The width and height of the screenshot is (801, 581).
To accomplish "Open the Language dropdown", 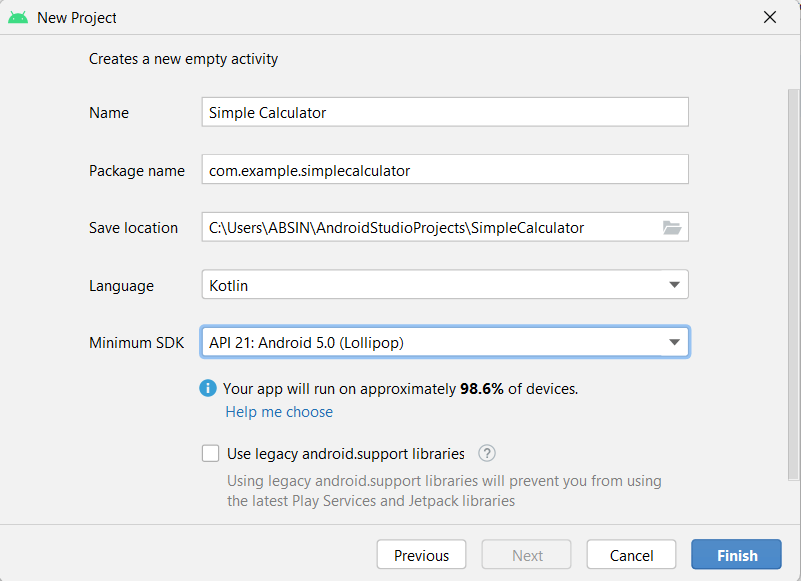I will (445, 284).
